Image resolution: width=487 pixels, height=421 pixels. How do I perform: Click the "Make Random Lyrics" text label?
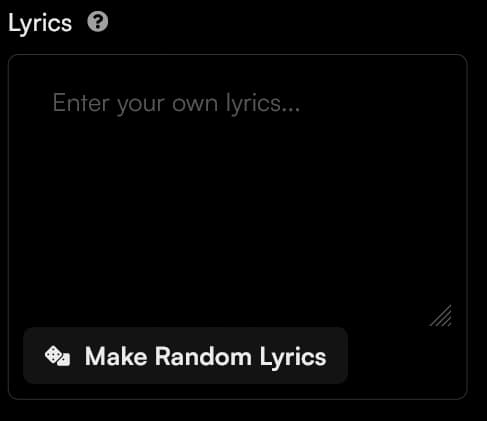205,357
